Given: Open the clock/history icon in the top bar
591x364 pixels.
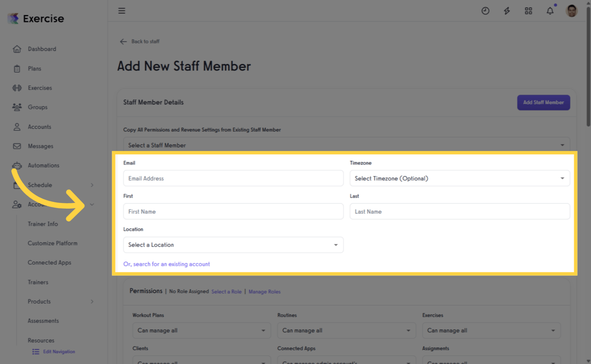Looking at the screenshot, I should click(x=485, y=10).
